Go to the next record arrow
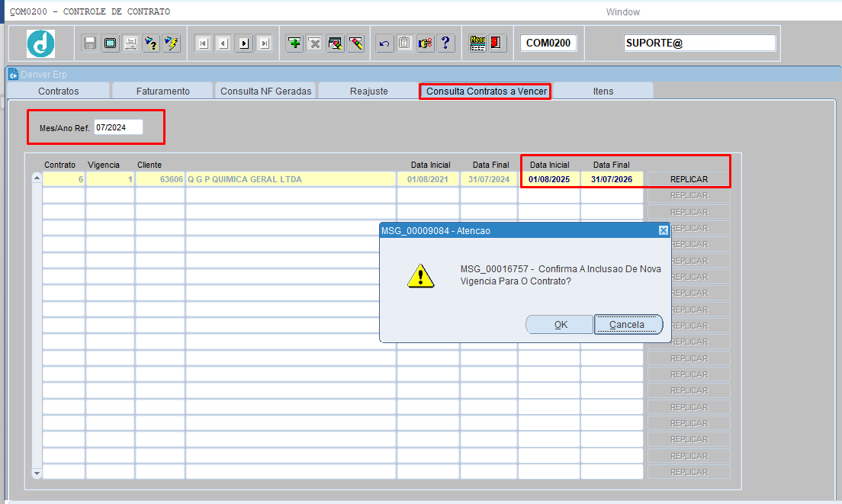This screenshot has height=504, width=842. [244, 43]
